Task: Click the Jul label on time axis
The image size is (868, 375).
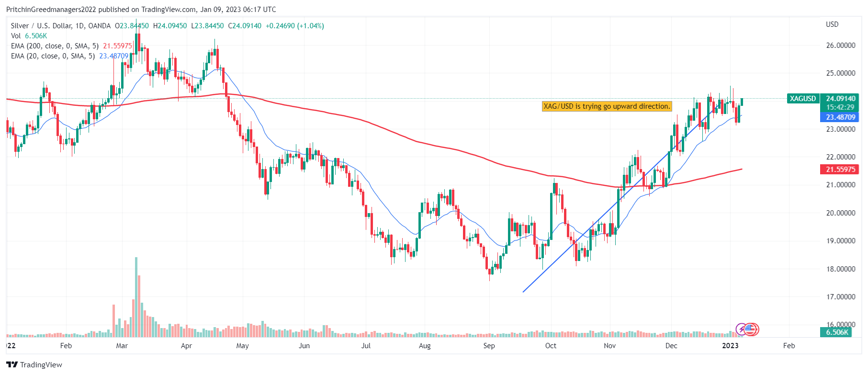Action: pyautogui.click(x=366, y=346)
